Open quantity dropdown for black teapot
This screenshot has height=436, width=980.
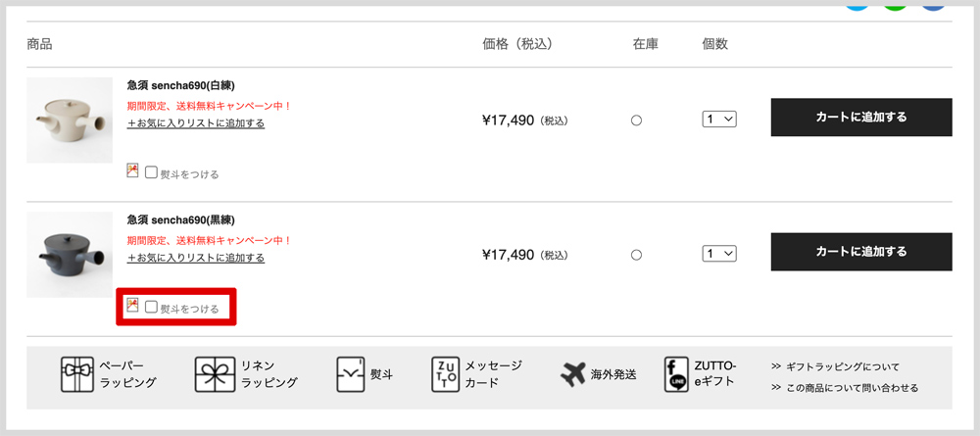[x=719, y=254]
